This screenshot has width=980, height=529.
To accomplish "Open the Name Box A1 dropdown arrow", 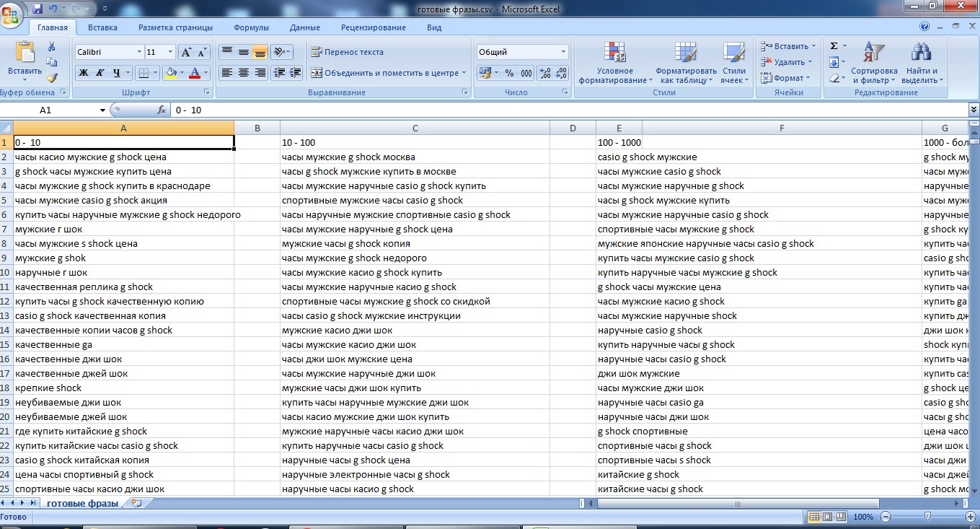I will [103, 110].
